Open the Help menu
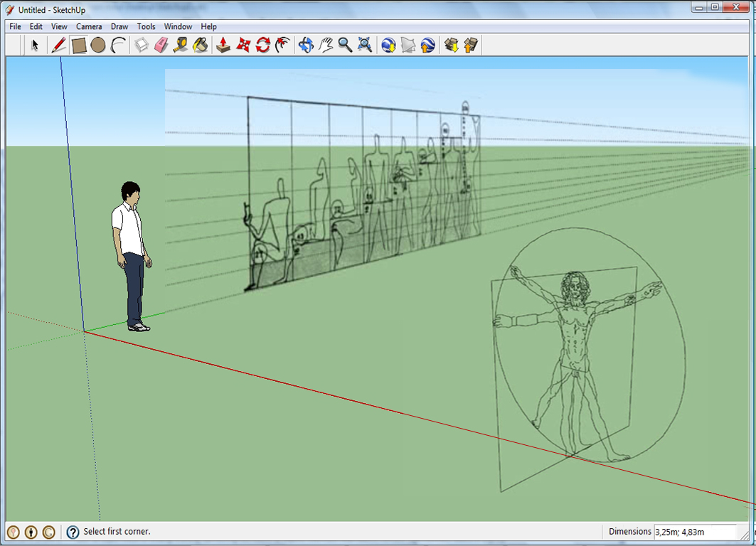The width and height of the screenshot is (756, 546). [x=209, y=26]
